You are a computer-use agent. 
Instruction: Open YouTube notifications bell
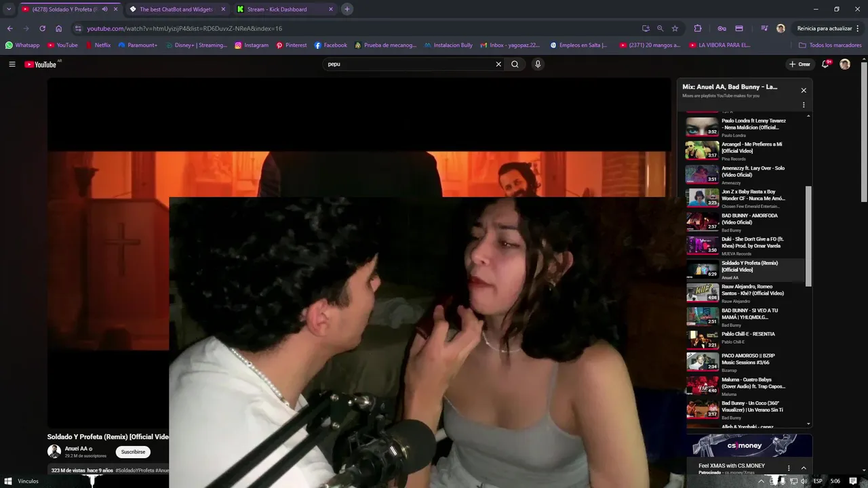point(825,64)
